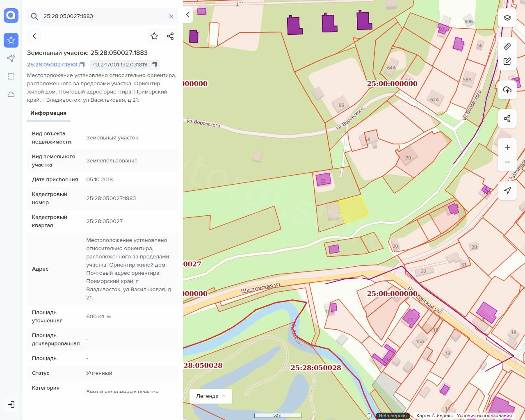Open favorites in the left sidebar
The height and width of the screenshot is (420, 525).
[11, 40]
